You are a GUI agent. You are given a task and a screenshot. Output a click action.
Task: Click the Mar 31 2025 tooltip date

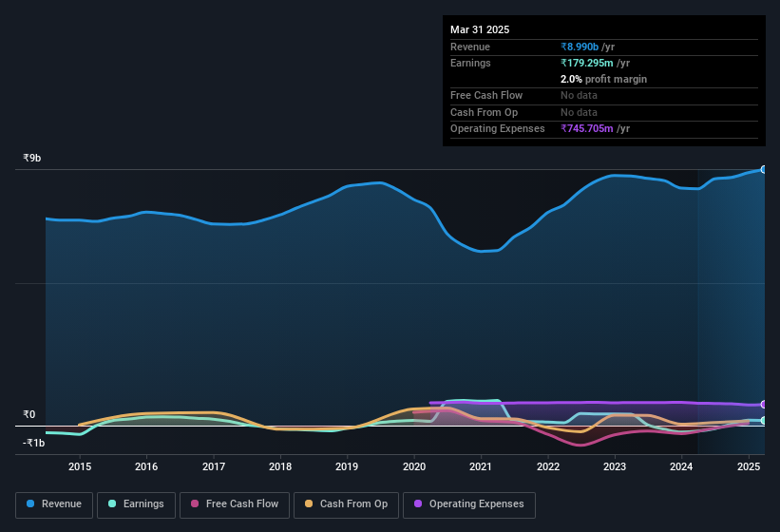(x=480, y=29)
